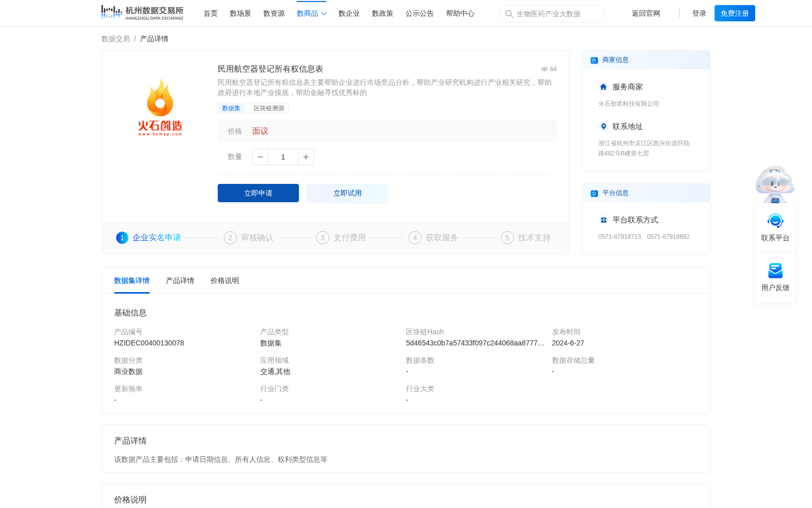Open 数政策 navigation item

[x=383, y=14]
